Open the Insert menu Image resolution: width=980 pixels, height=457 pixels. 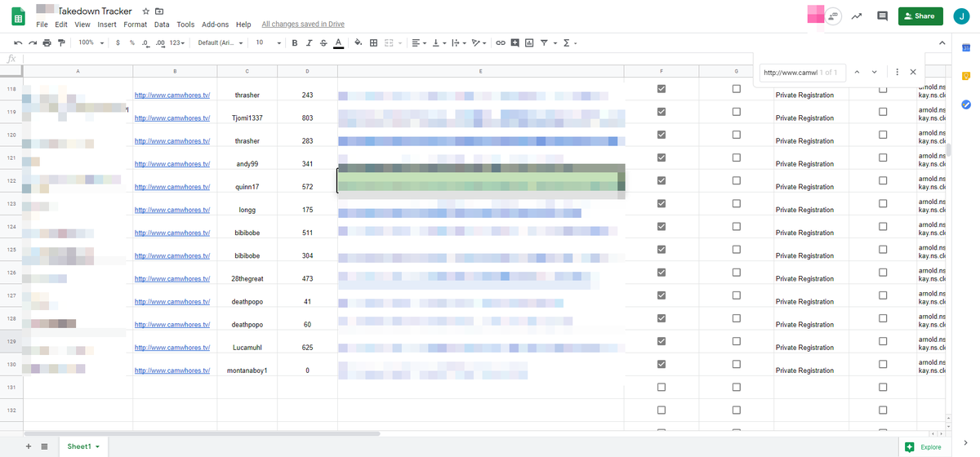107,24
